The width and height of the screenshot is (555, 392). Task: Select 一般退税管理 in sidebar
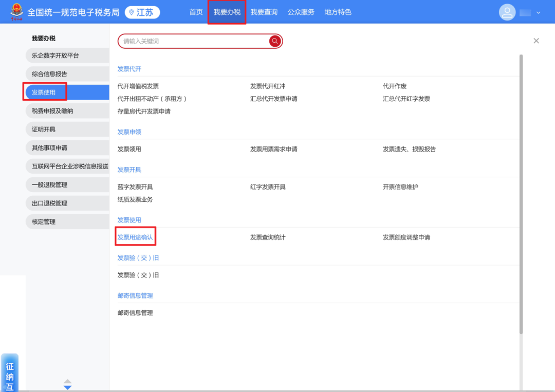[67, 184]
